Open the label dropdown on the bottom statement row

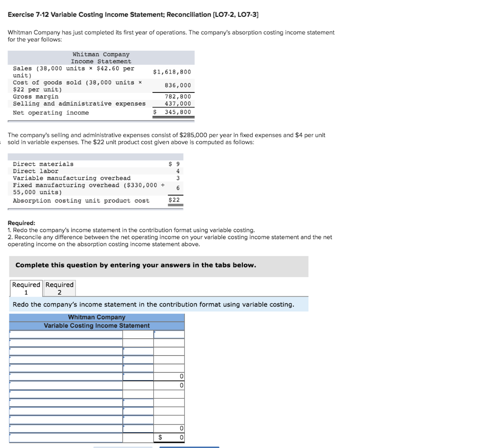click(9, 435)
